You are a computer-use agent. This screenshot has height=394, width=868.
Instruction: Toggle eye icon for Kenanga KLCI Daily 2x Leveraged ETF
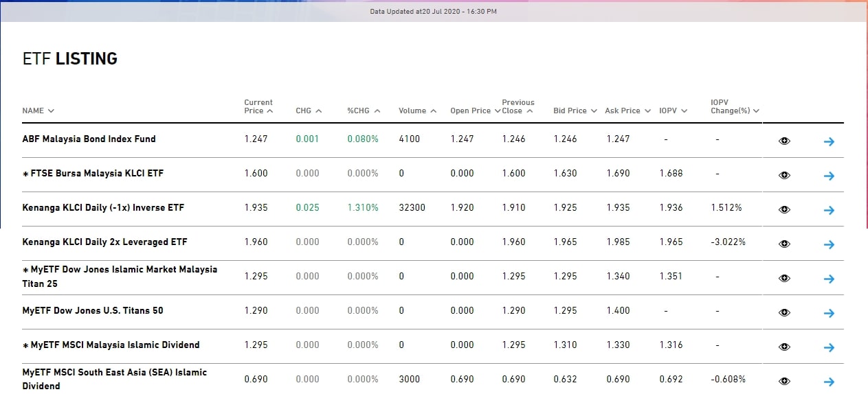pyautogui.click(x=784, y=244)
